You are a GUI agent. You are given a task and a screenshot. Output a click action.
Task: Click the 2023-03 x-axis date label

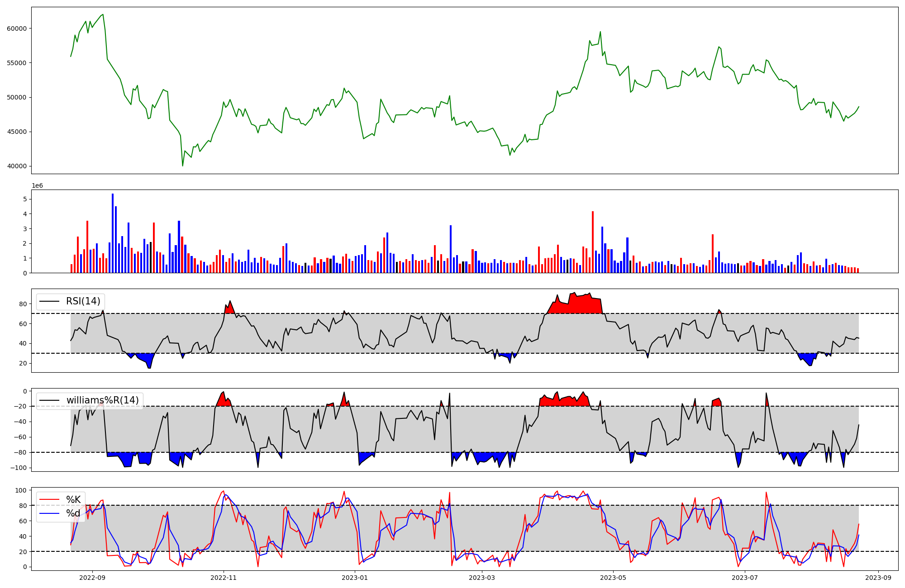pos(482,577)
